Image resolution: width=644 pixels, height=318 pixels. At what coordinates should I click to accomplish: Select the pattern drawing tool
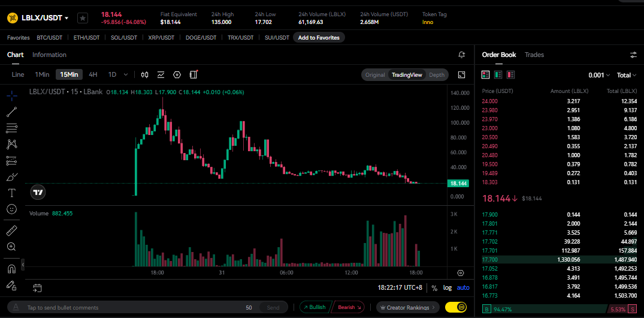[12, 145]
